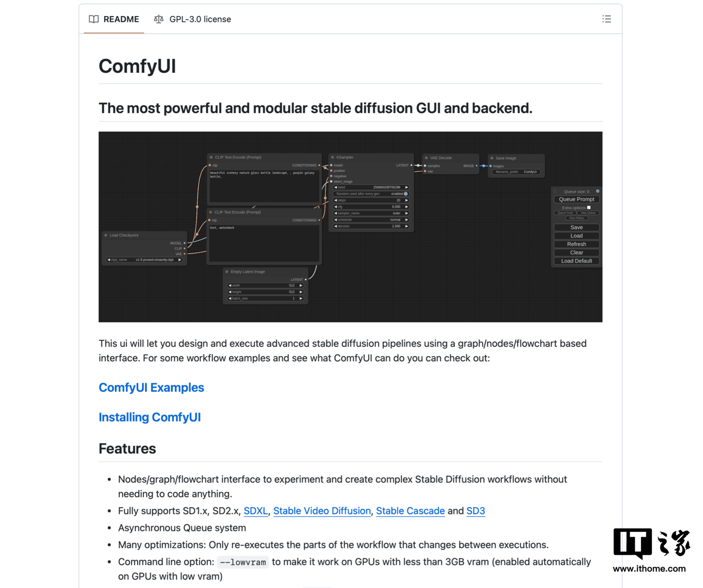Viewport: 703px width, 588px height.
Task: Click the filename_prefix ComfyUI field
Action: [517, 172]
